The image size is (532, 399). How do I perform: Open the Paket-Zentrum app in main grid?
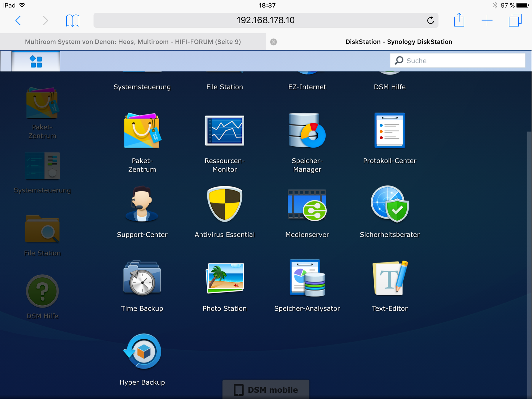pyautogui.click(x=142, y=131)
